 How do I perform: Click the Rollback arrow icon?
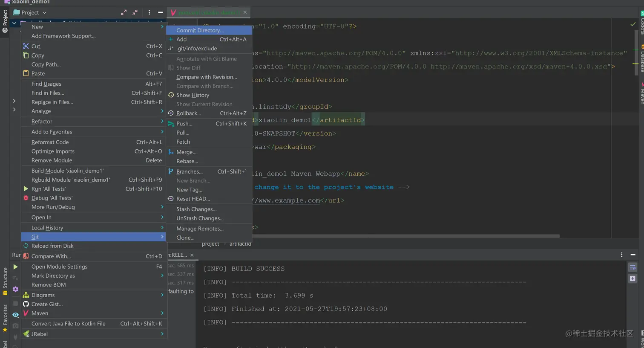pos(171,113)
